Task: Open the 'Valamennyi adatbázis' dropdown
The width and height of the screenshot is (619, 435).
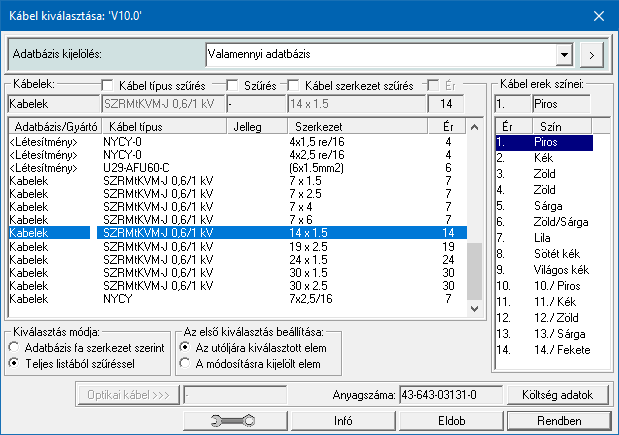Action: click(x=565, y=52)
